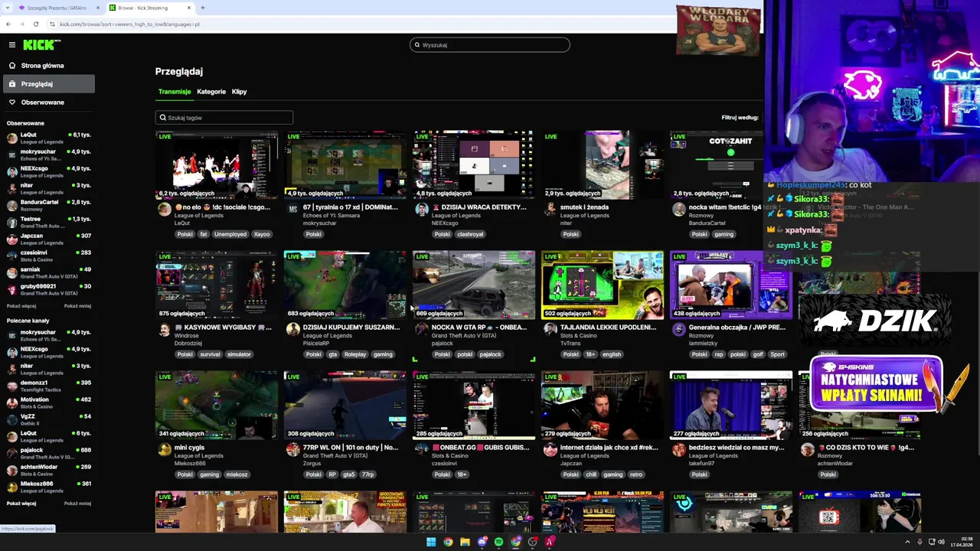
Task: Click the Xayoo tag on LeQut stream
Action: [262, 234]
